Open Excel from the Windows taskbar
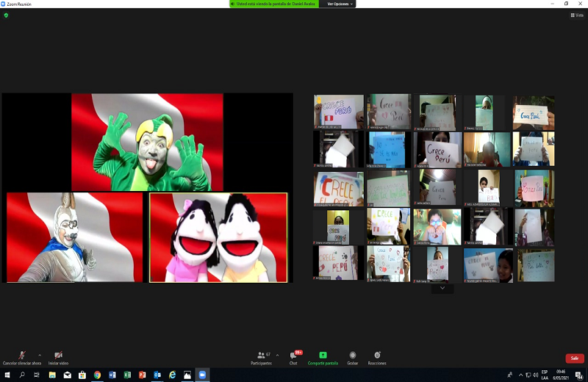588x382 pixels. [x=127, y=375]
